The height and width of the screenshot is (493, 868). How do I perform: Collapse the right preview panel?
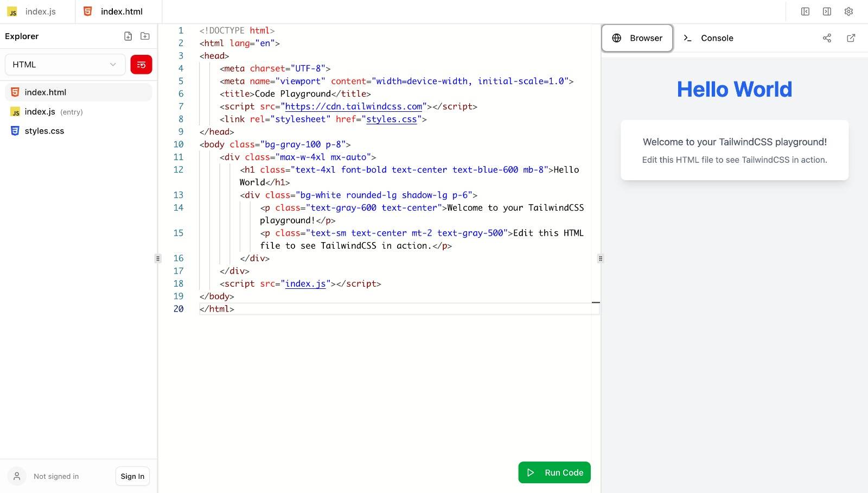coord(827,11)
